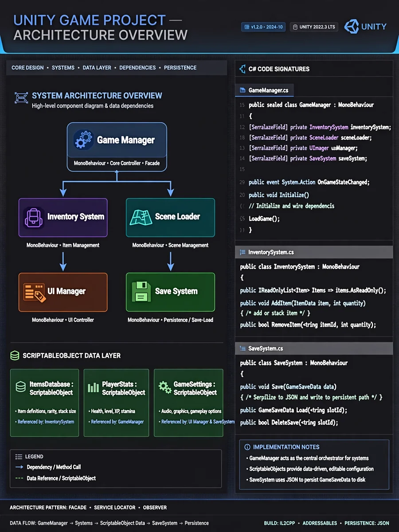Click 'Referenced by: GameManager' link
Screen dimensions: 399x532
pos(117,422)
